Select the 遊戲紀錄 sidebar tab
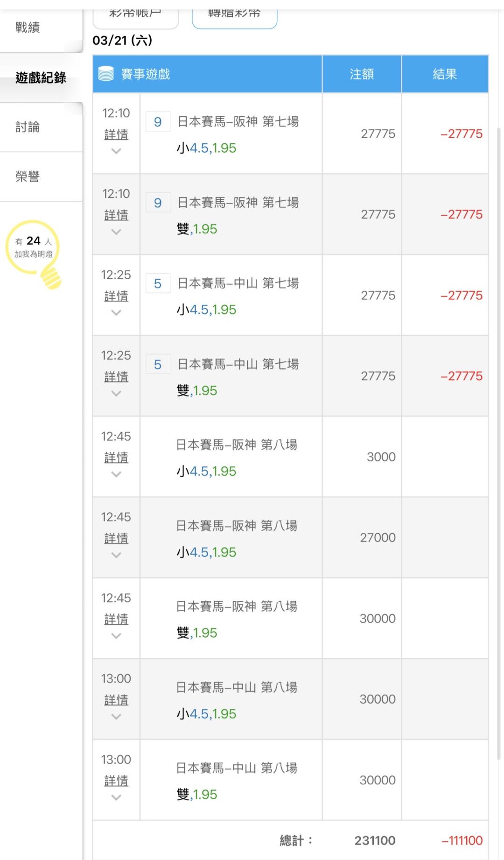 tap(41, 78)
